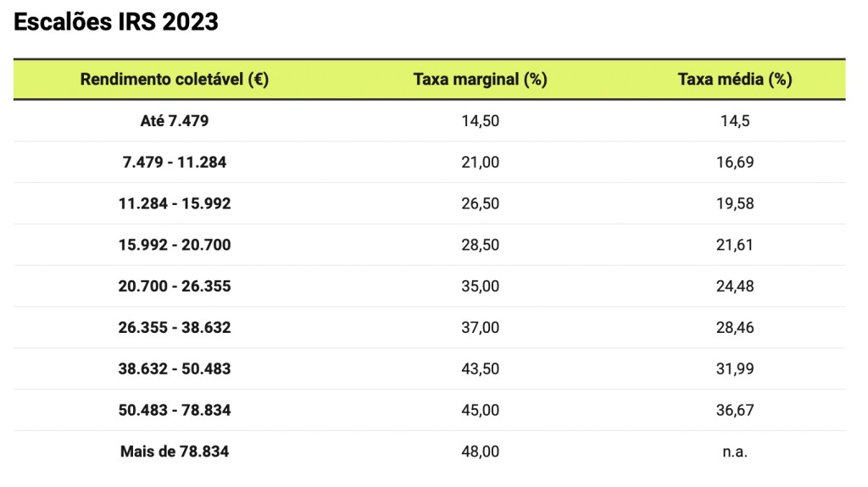Click the 36,67 average rate value
Screen dimensions: 868x487
point(735,411)
